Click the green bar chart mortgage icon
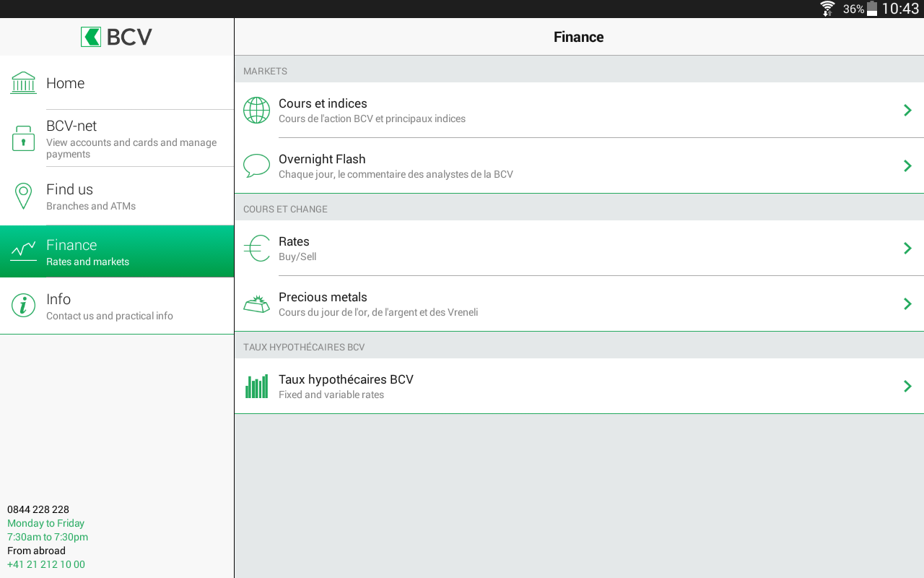This screenshot has width=924, height=578. point(256,386)
